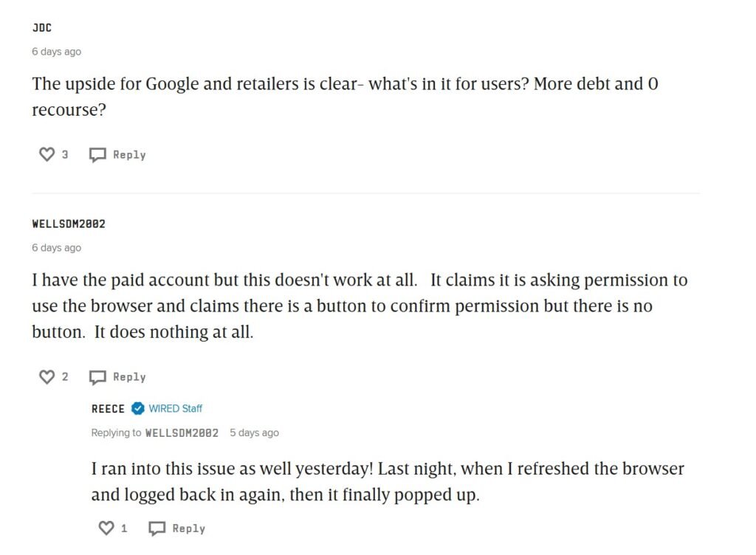Screen dimensions: 756x555
Task: Open the WELLSDM2002 commenter name heading
Action: click(69, 224)
